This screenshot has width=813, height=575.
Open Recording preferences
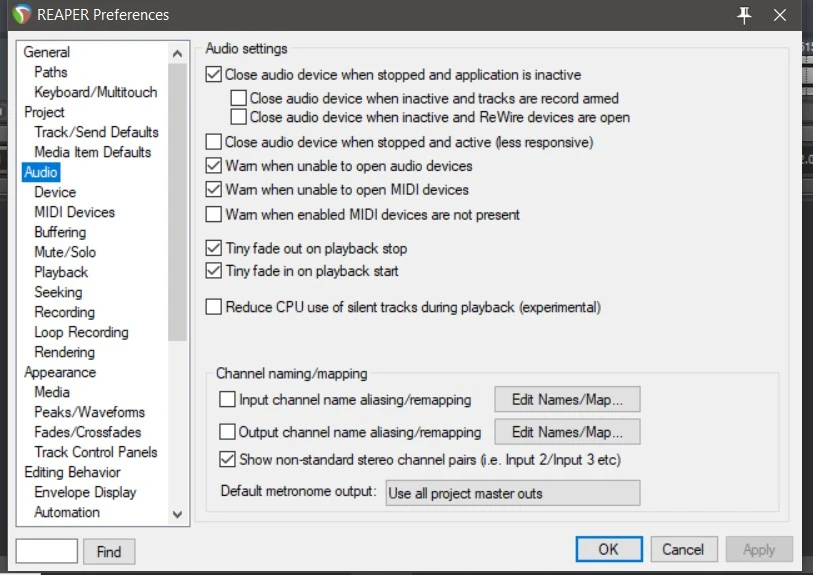[65, 312]
